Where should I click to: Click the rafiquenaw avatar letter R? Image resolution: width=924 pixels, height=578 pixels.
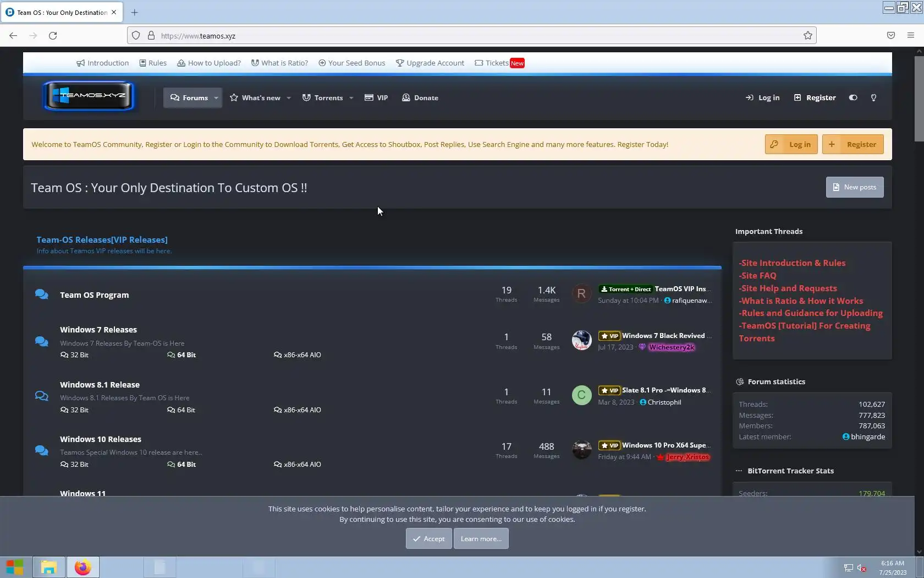581,294
